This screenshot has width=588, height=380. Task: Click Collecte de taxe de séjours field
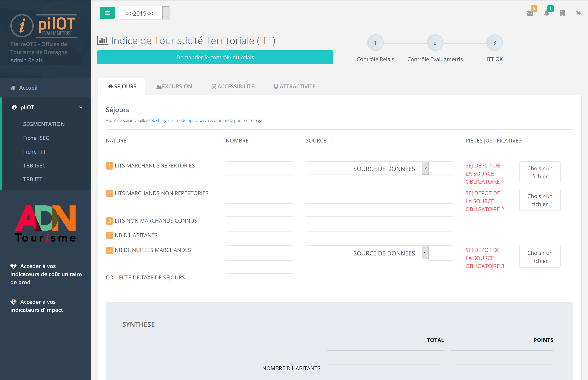[259, 280]
